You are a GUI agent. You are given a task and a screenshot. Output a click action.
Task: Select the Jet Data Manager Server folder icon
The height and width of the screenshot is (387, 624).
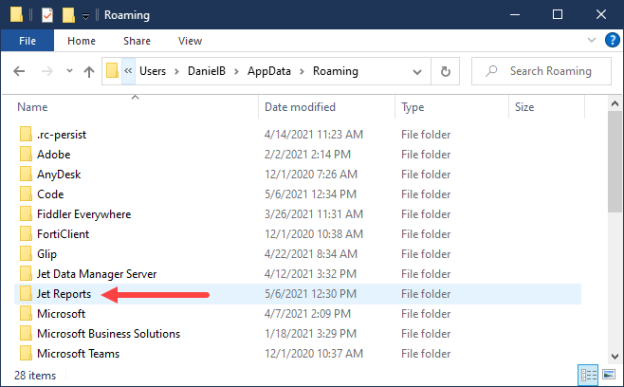pyautogui.click(x=26, y=274)
